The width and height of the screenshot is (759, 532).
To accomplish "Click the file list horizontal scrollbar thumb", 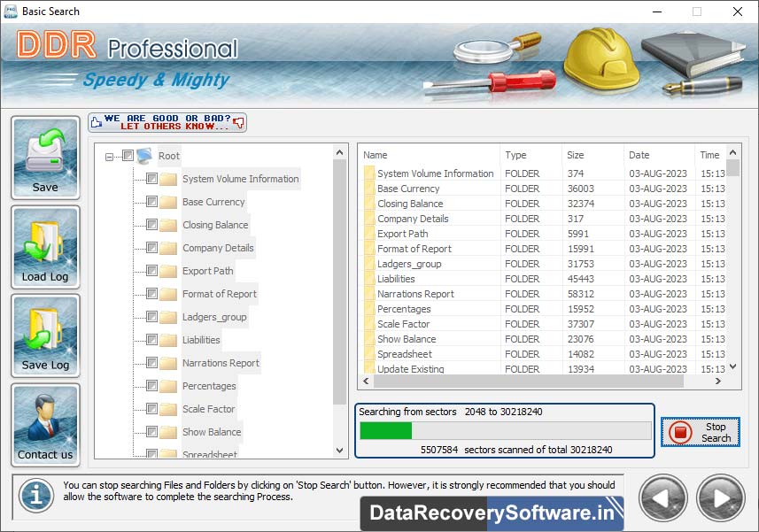I will coord(529,382).
